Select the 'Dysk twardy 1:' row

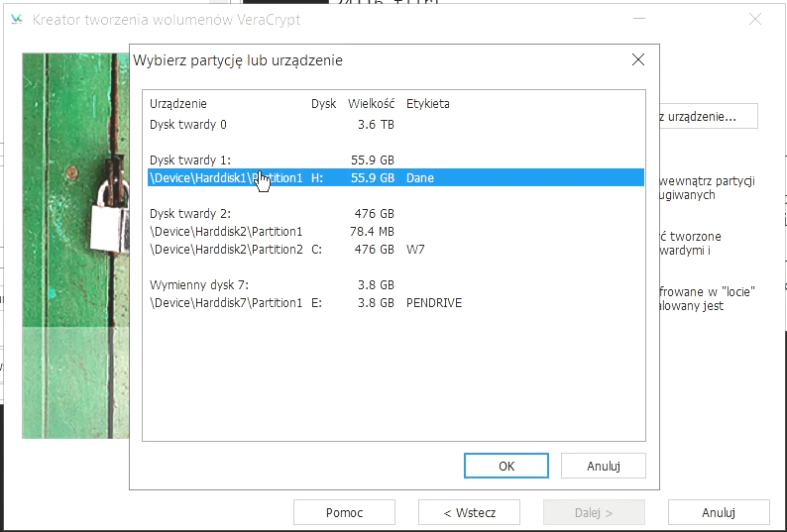coord(395,160)
